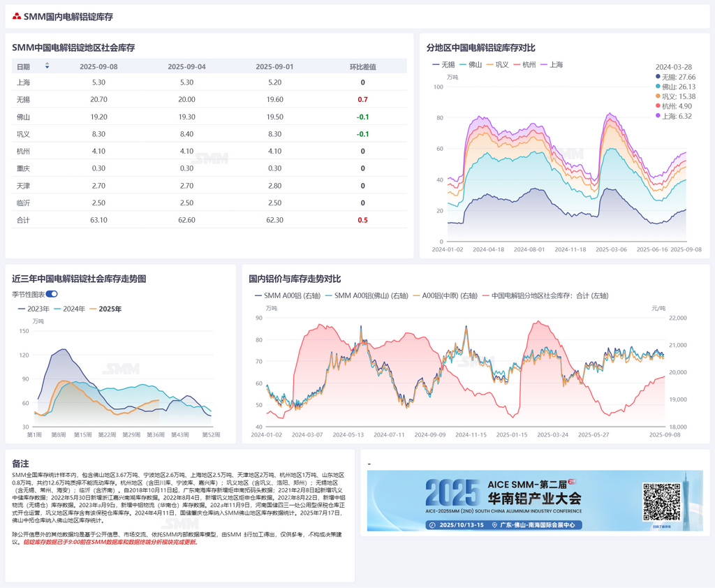Click tooltip entry 佛山: 26.13
Image resolution: width=715 pixels, height=588 pixels.
(x=676, y=87)
